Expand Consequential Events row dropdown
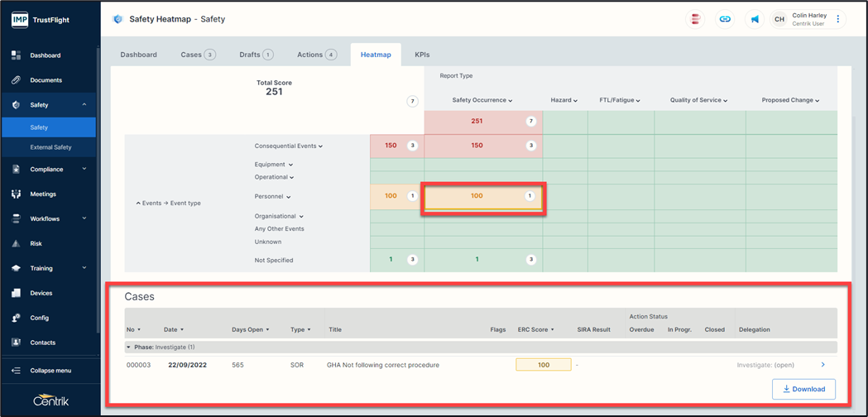Screen dimensions: 868x417 pos(288,146)
